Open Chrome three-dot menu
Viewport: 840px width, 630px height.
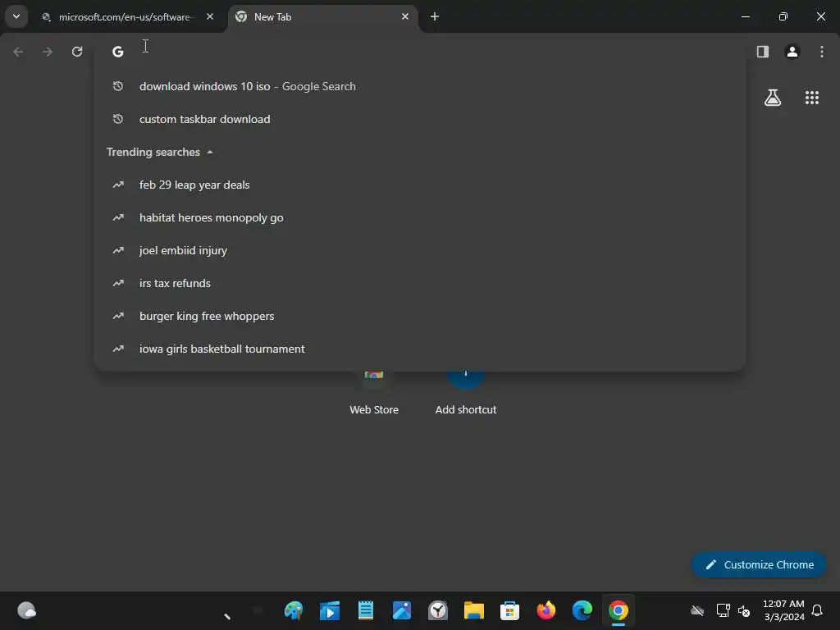822,52
